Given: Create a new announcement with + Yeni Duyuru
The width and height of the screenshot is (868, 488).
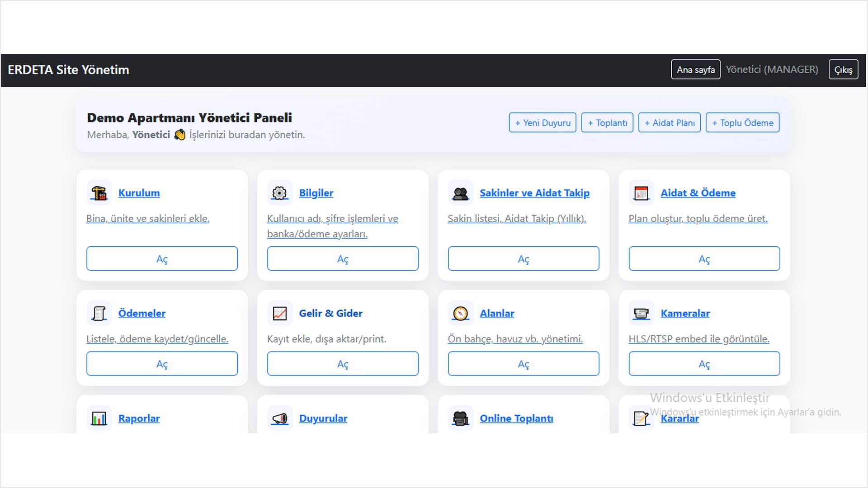Looking at the screenshot, I should click(x=542, y=122).
